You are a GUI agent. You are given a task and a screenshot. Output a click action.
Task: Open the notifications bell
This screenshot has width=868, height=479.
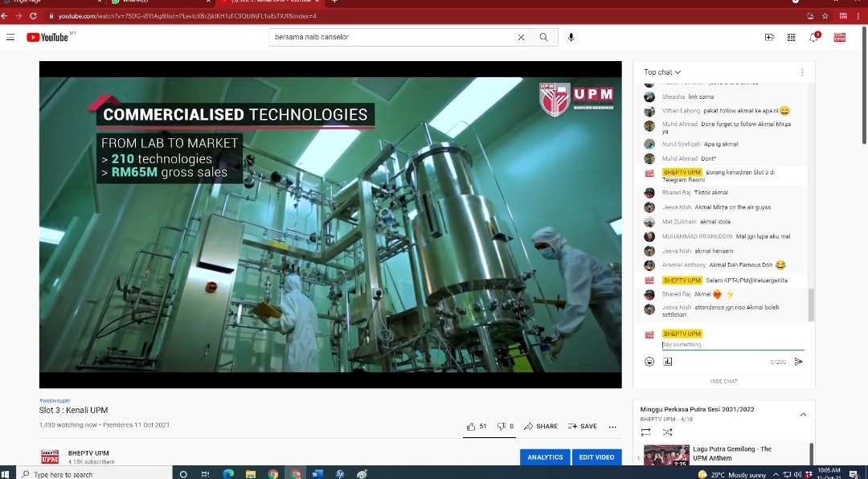[x=813, y=37]
